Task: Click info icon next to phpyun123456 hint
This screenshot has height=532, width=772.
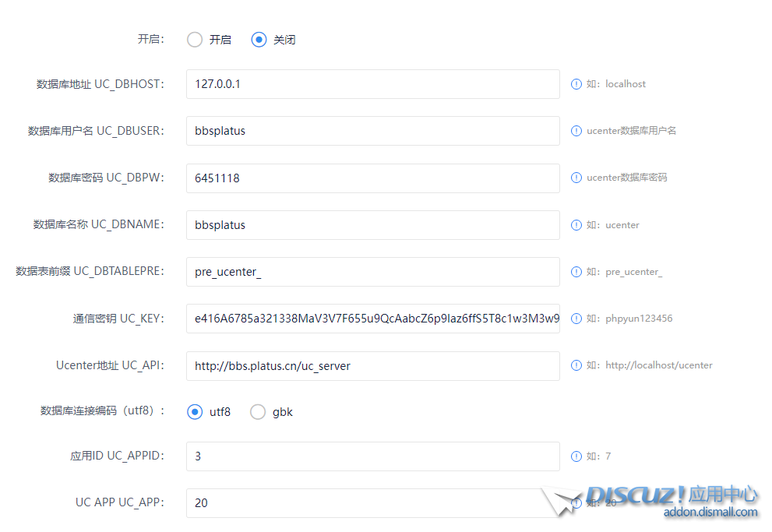Action: [576, 319]
